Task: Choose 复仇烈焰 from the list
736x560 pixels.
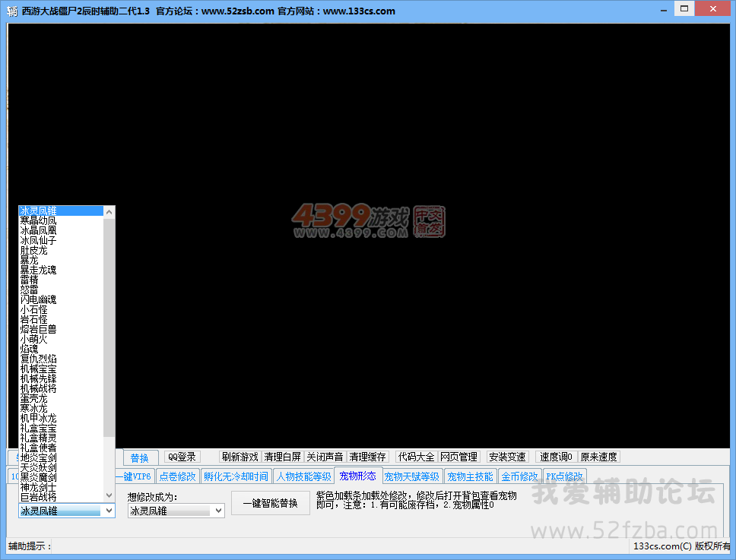Action: [61, 359]
